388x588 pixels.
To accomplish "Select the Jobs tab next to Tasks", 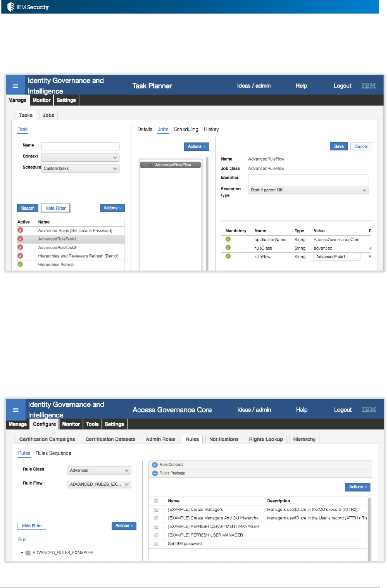I will 48,115.
